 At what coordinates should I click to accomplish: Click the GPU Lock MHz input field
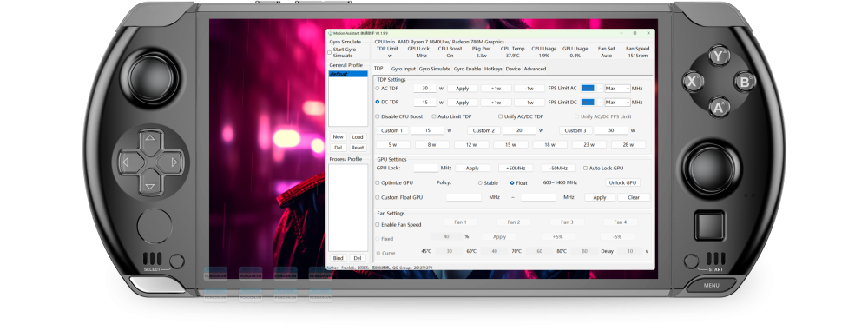pyautogui.click(x=425, y=168)
